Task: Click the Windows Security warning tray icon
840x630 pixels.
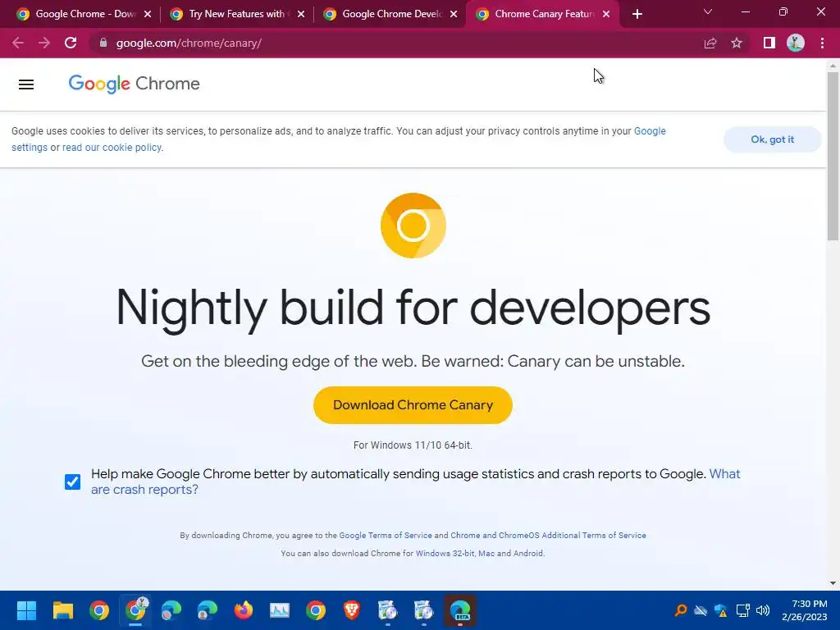Action: (721, 610)
